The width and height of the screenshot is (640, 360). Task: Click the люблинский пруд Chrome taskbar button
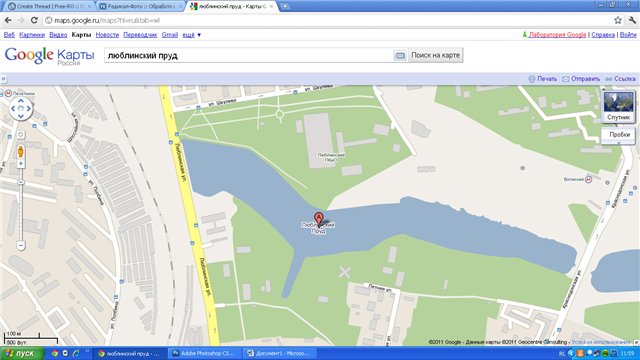129,353
